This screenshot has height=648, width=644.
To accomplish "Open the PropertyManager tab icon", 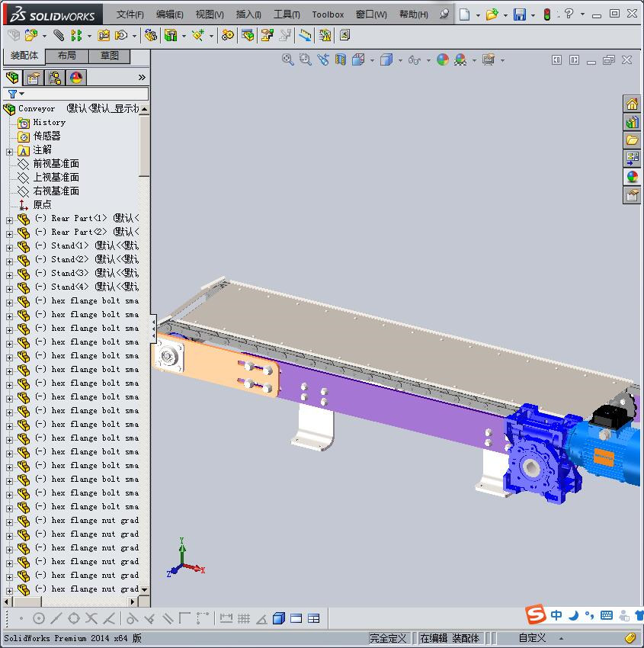I will pyautogui.click(x=34, y=78).
